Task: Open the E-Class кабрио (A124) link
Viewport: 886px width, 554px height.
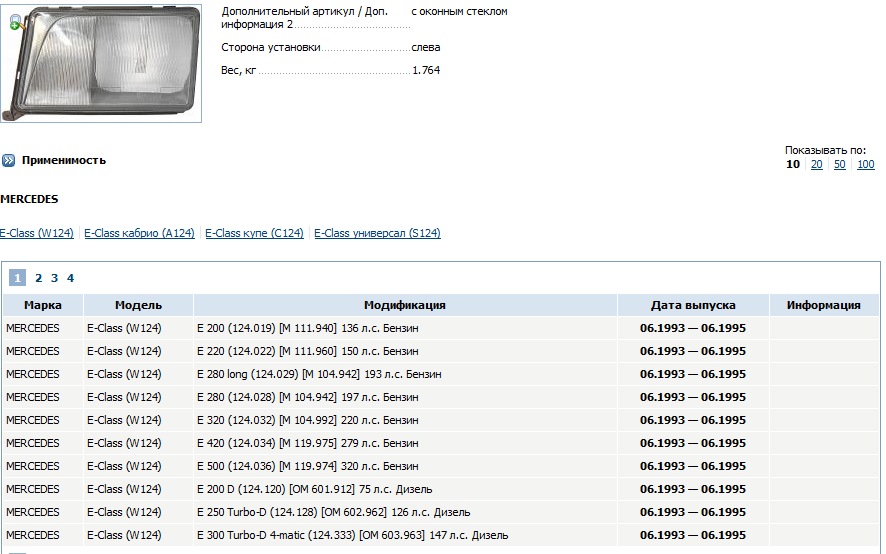Action: tap(139, 234)
